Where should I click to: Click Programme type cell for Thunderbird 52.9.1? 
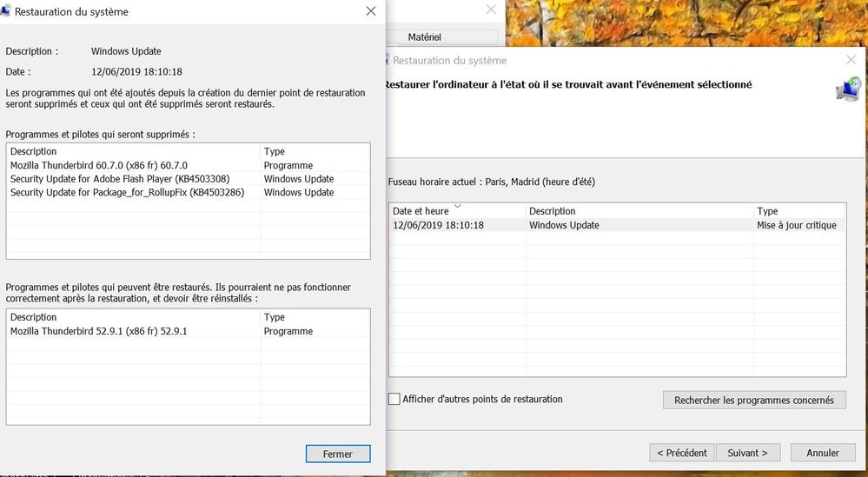pyautogui.click(x=288, y=331)
